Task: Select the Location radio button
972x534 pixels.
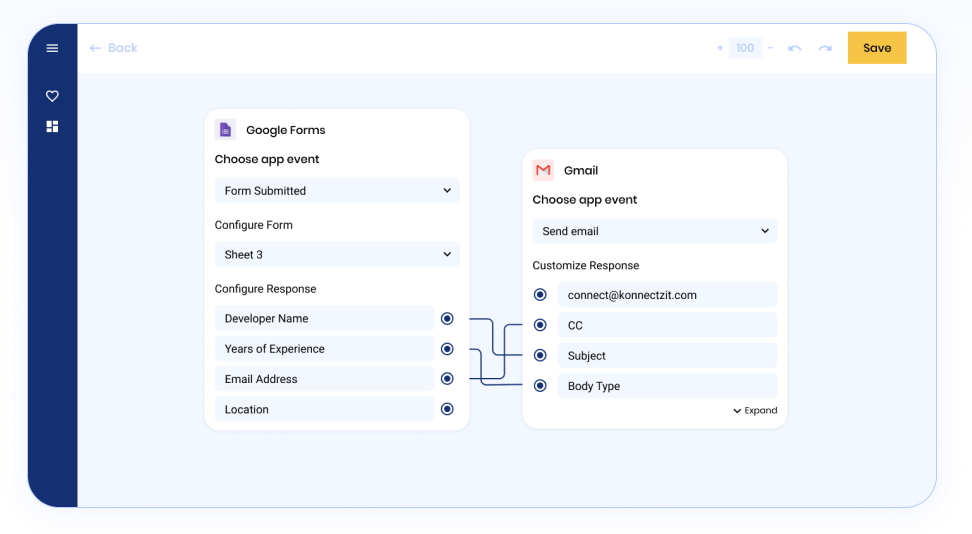Action: [x=447, y=409]
